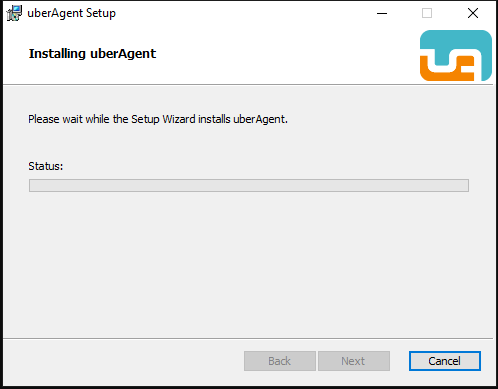Click the "uberAgent Setup" window title text
Image resolution: width=498 pixels, height=389 pixels.
click(71, 13)
